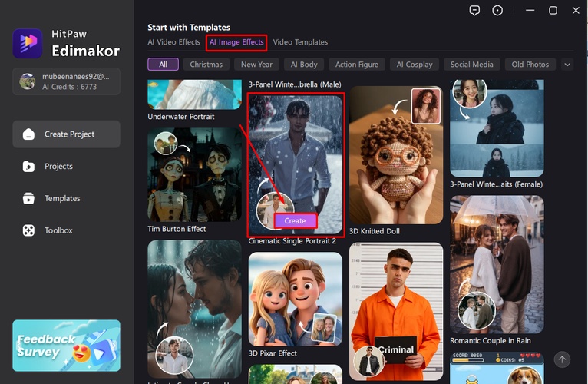Viewport: 588px width, 384px height.
Task: Expand the category filter chevron
Action: [x=568, y=65]
